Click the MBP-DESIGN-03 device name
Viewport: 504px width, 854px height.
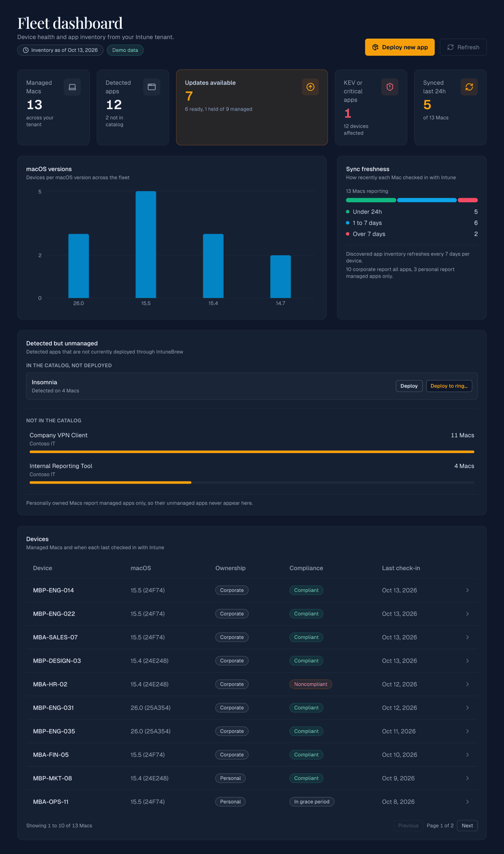click(57, 661)
